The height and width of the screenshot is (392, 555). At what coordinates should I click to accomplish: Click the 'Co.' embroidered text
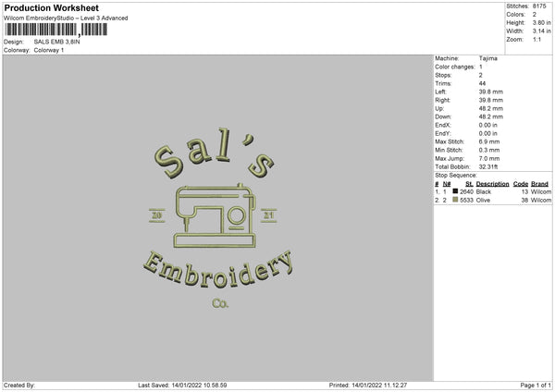click(x=220, y=303)
